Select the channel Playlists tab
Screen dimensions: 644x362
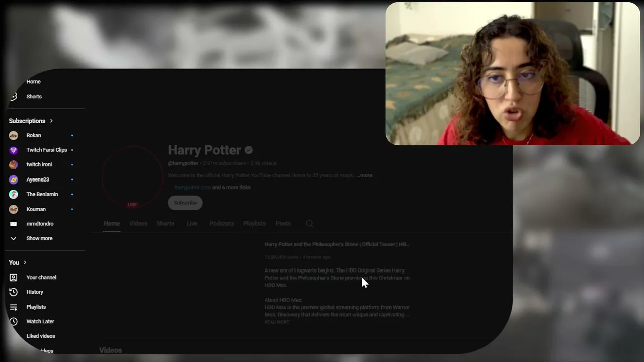pyautogui.click(x=254, y=223)
